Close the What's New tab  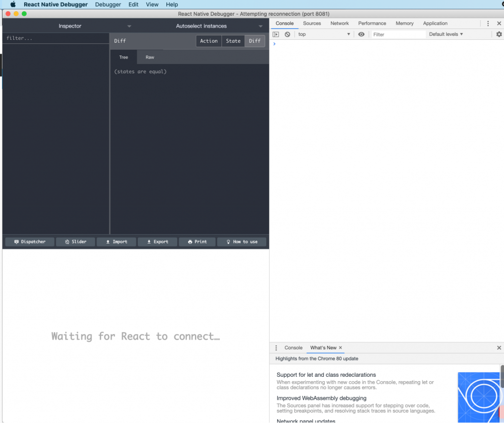[341, 348]
